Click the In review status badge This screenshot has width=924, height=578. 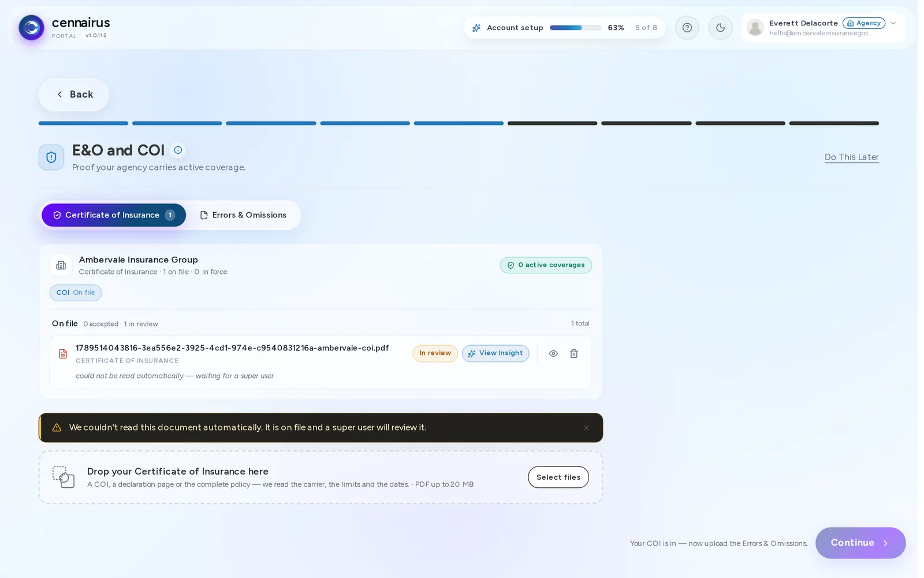435,353
